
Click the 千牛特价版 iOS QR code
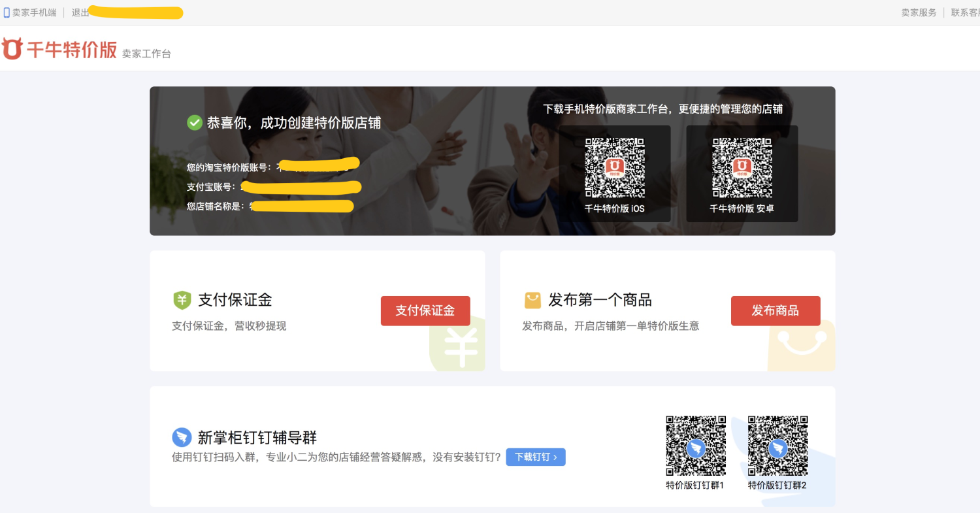click(x=614, y=167)
